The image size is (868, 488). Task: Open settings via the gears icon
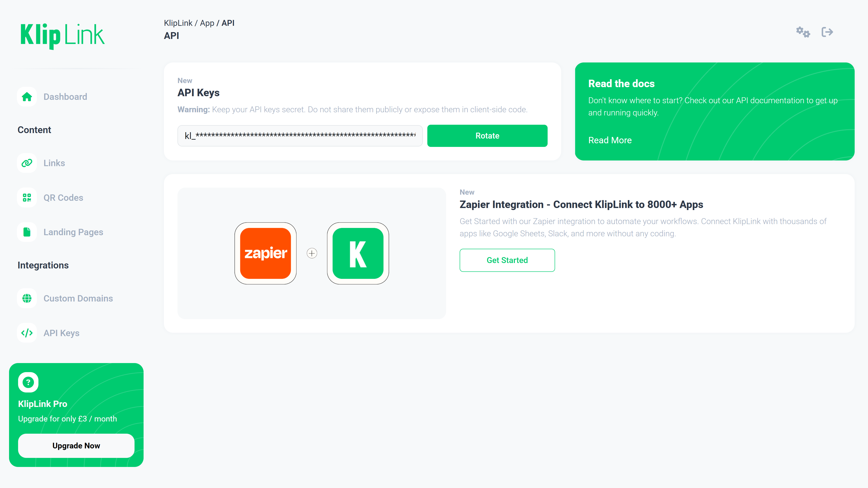point(803,32)
